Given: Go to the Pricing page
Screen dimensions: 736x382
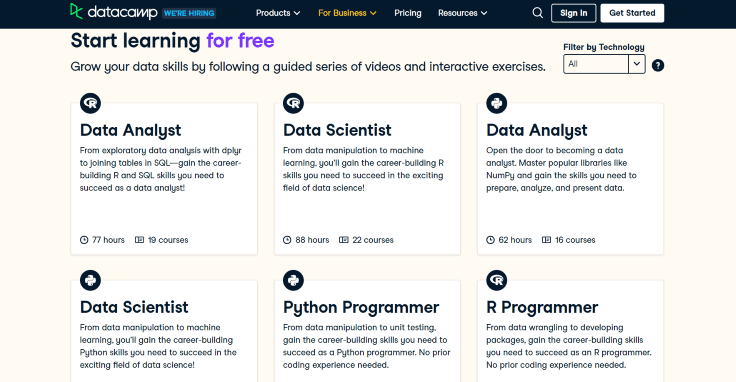Looking at the screenshot, I should tap(407, 13).
